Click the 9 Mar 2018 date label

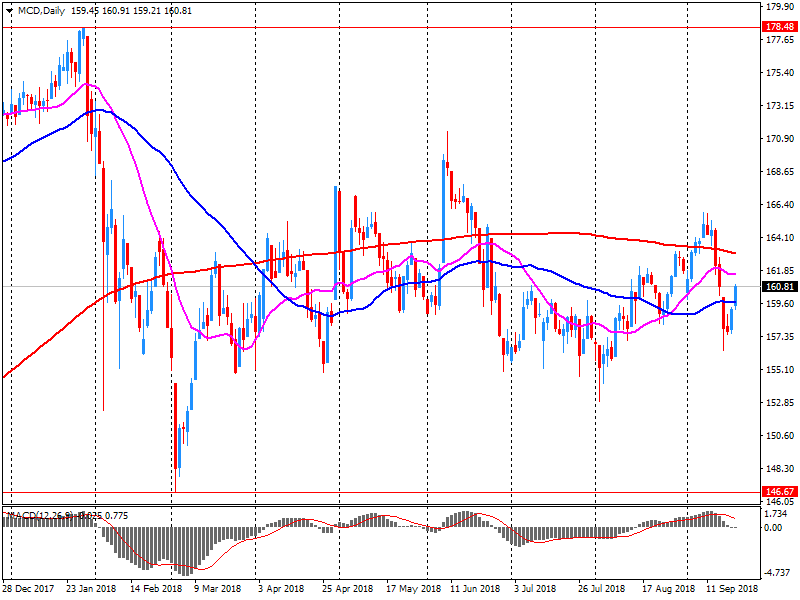click(217, 590)
